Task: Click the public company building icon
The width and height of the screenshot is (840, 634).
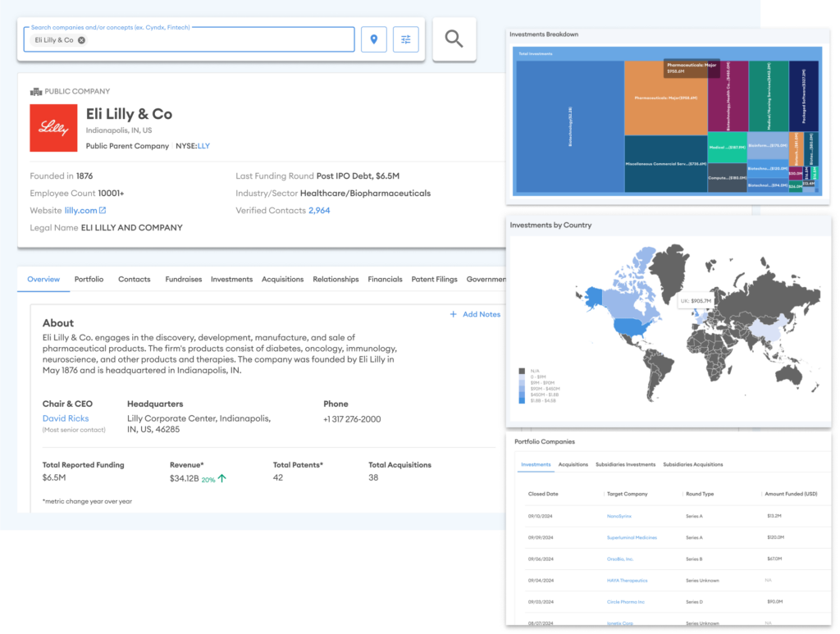Action: click(36, 92)
